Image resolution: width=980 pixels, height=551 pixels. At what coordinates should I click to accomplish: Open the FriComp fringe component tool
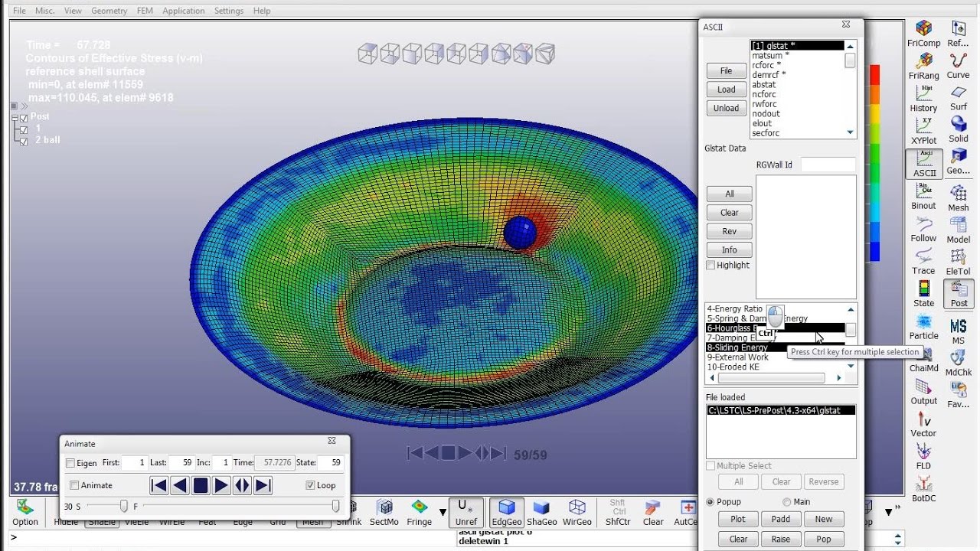[x=924, y=34]
